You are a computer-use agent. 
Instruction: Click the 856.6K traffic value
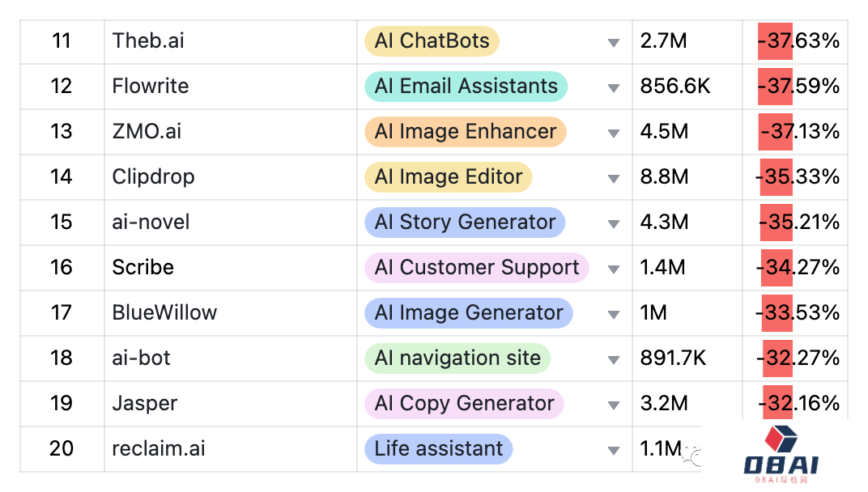tap(674, 87)
